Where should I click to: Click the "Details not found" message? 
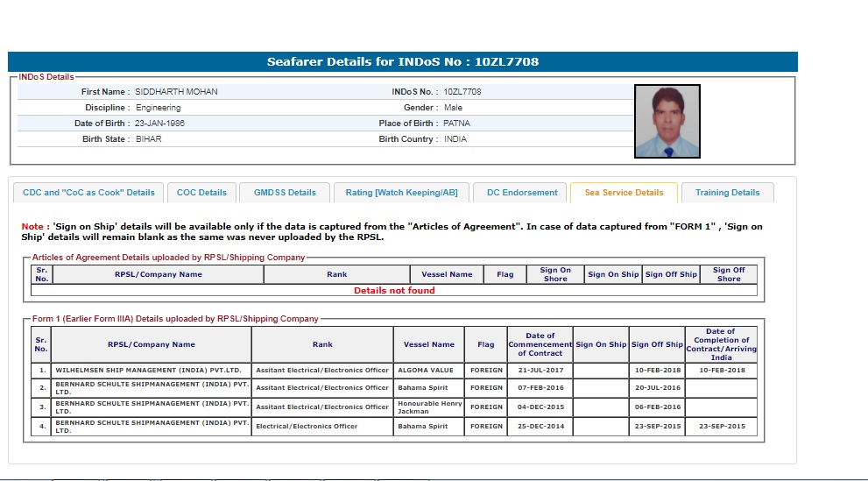pos(394,291)
